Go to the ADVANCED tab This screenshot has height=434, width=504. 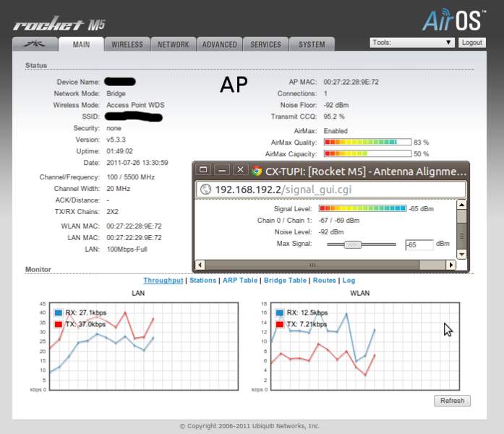tap(220, 44)
